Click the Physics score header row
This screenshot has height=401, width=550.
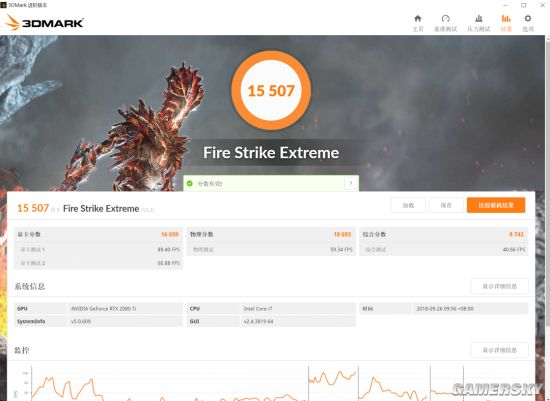click(x=271, y=234)
